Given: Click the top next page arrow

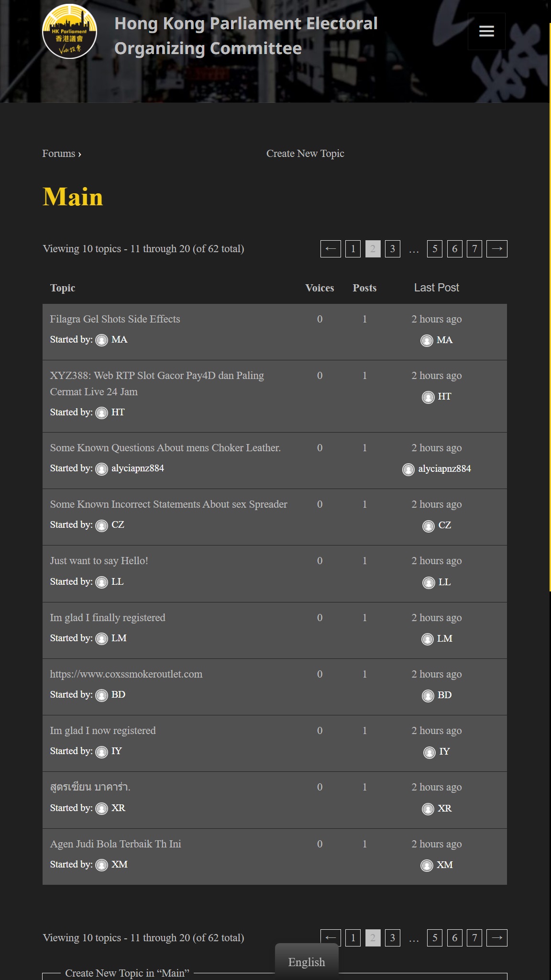Looking at the screenshot, I should (x=496, y=249).
